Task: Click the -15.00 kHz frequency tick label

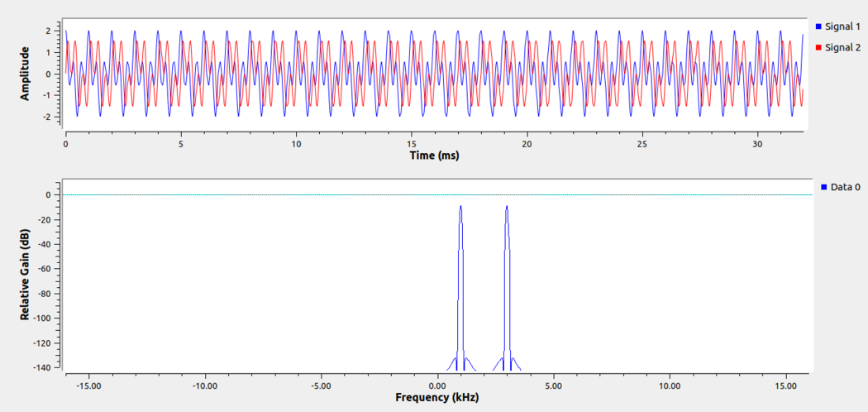Action: tap(88, 385)
